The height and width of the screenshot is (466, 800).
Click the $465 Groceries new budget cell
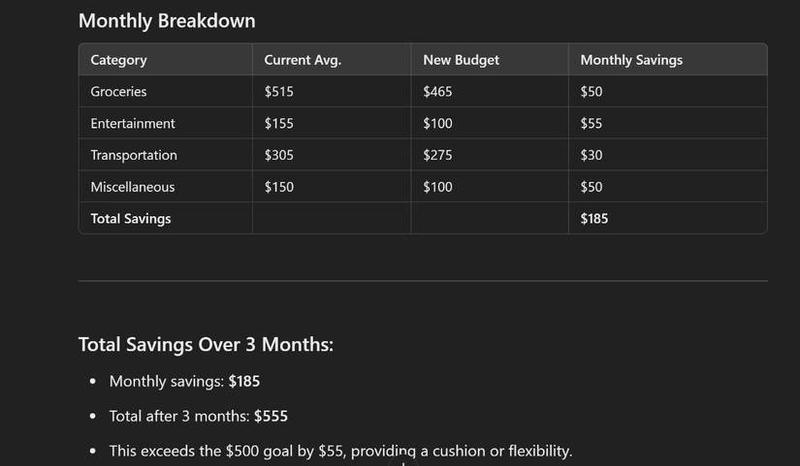pos(438,92)
